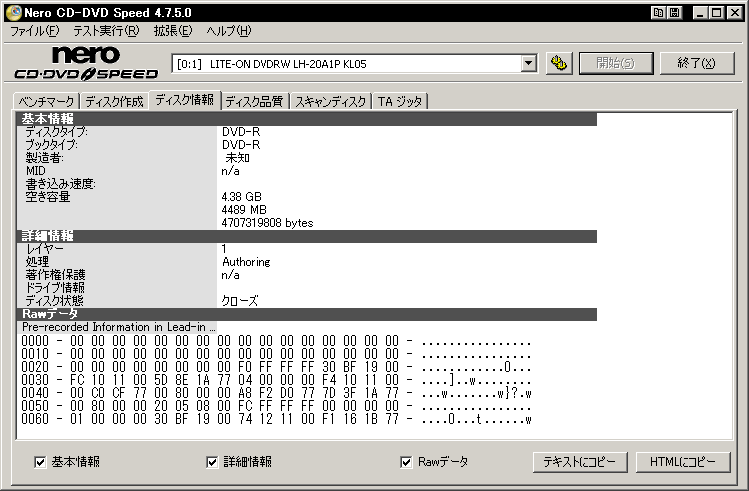This screenshot has width=749, height=491.
Task: Click the hex row starting 0040
Action: [276, 393]
